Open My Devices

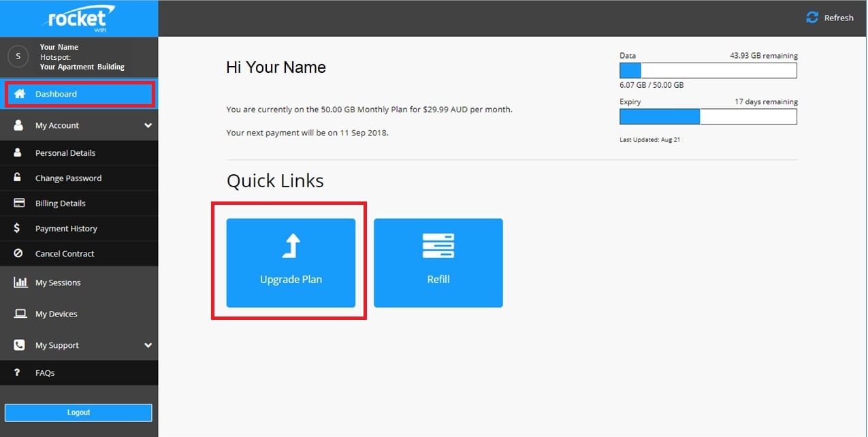(x=79, y=314)
